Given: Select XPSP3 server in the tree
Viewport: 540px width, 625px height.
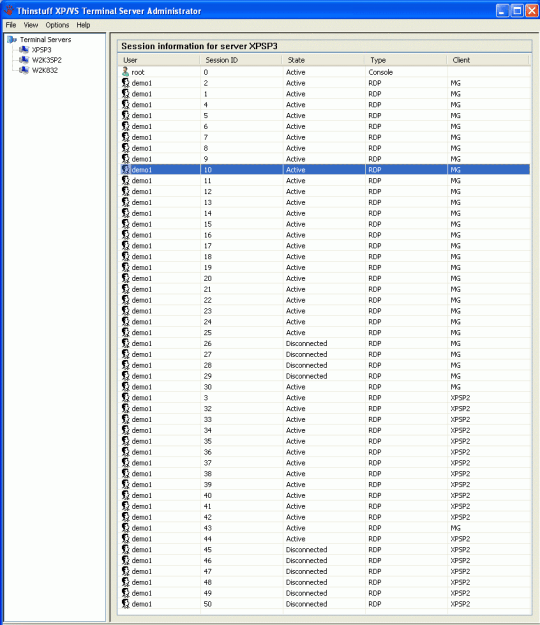Looking at the screenshot, I should pos(41,50).
